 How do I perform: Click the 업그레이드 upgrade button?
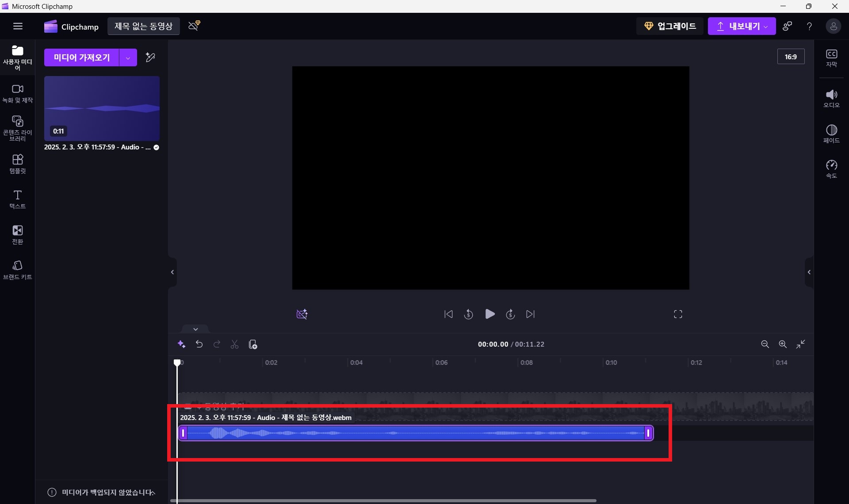[x=670, y=26]
